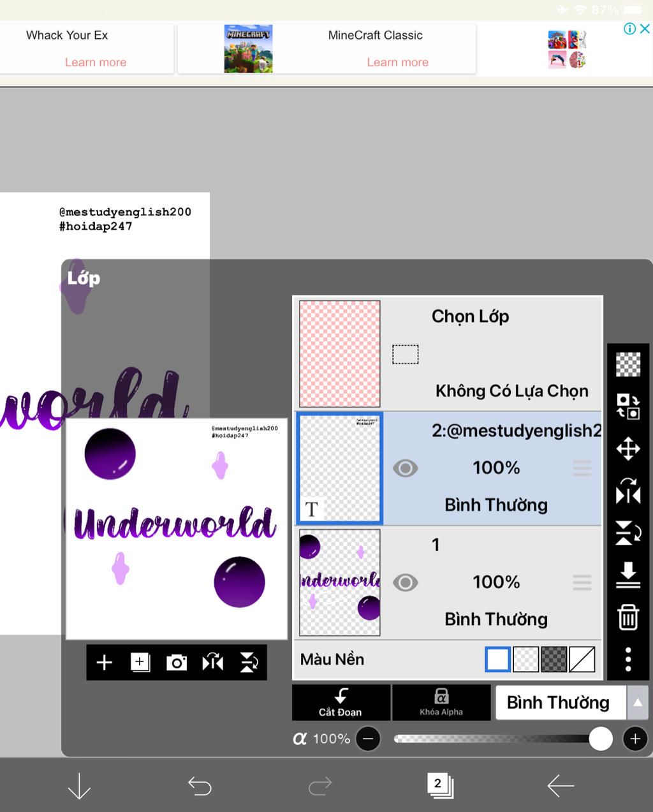Select the diagonal-split background swatch
The width and height of the screenshot is (653, 812).
coord(582,660)
